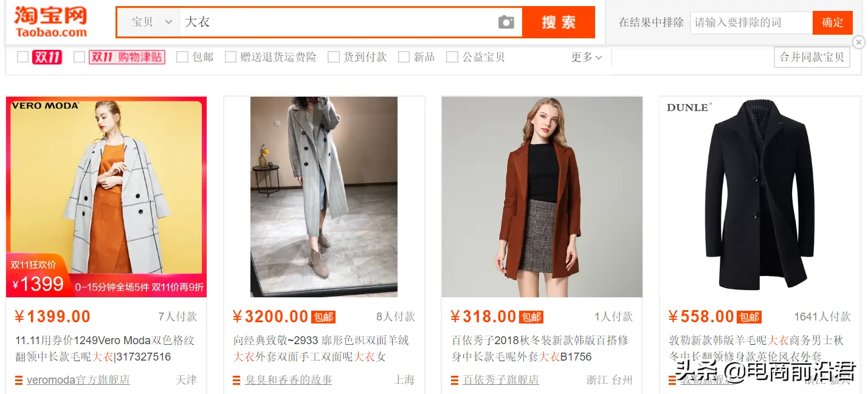Expand the 更多 filter options
The height and width of the screenshot is (394, 868).
pos(587,57)
